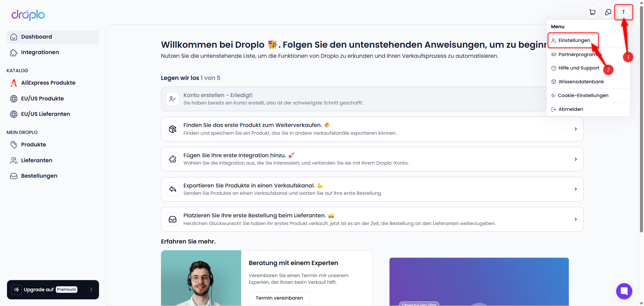Click the Lieferanten people icon
Viewport: 644px width, 306px height.
[x=14, y=161]
